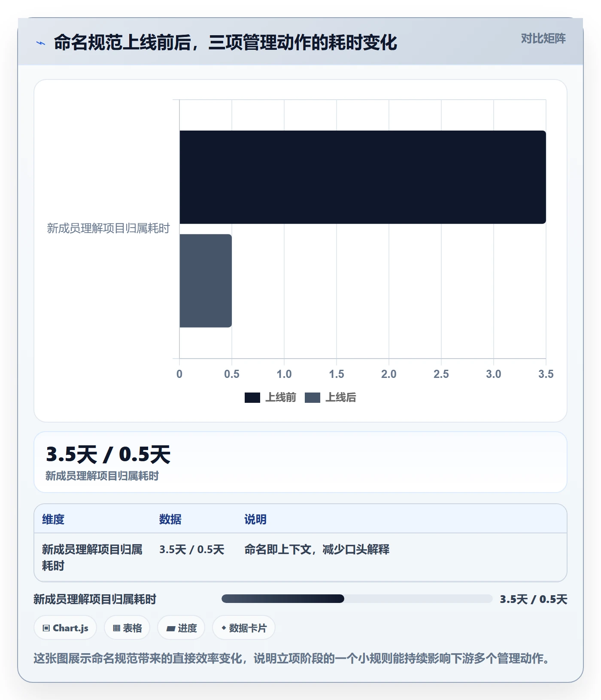The width and height of the screenshot is (601, 700).
Task: Click the dark 上线前 bar in the chart
Action: 363,177
